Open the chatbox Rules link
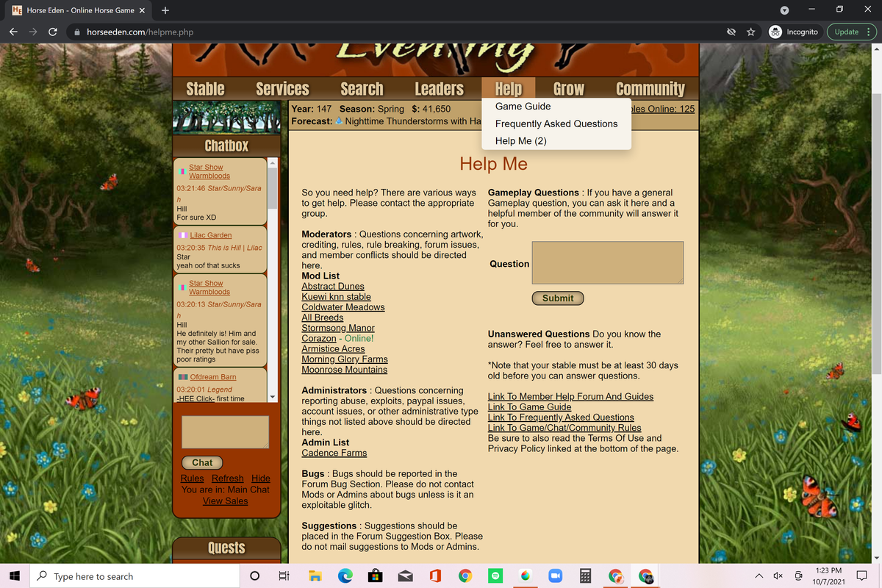The width and height of the screenshot is (882, 588). pyautogui.click(x=193, y=478)
